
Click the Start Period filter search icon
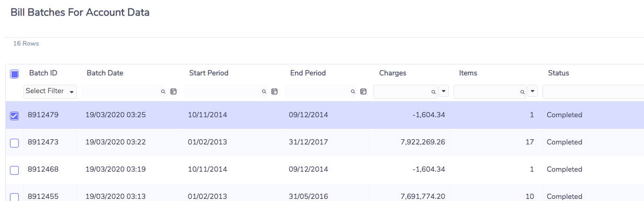pos(264,92)
